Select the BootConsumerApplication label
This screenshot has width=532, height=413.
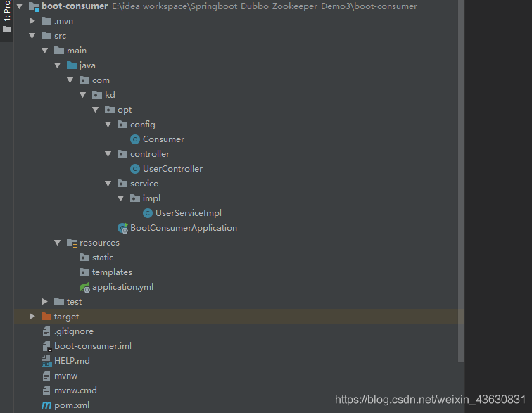pos(184,228)
